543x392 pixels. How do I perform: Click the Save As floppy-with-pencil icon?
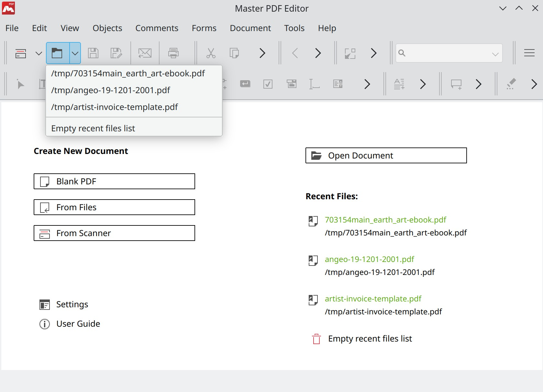tap(116, 53)
